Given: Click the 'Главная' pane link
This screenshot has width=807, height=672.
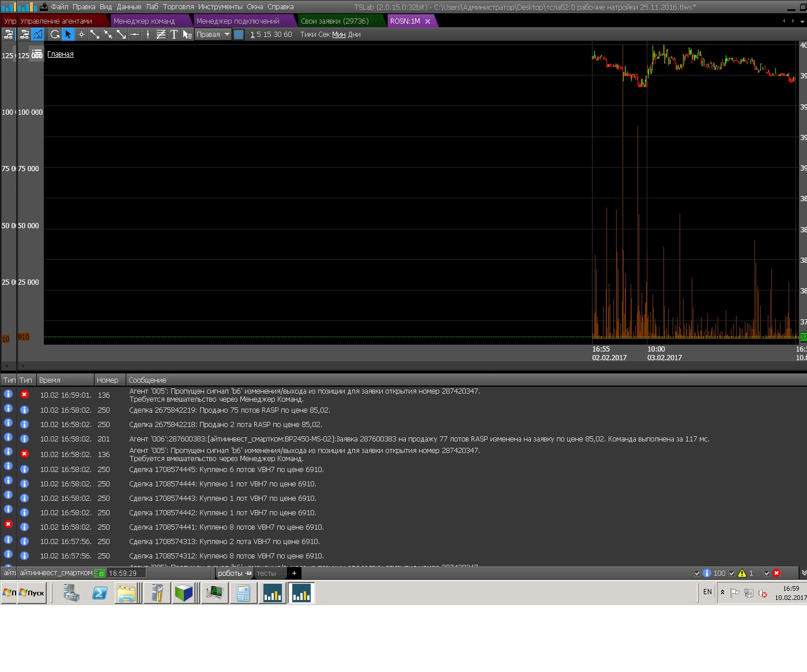Looking at the screenshot, I should pos(61,54).
